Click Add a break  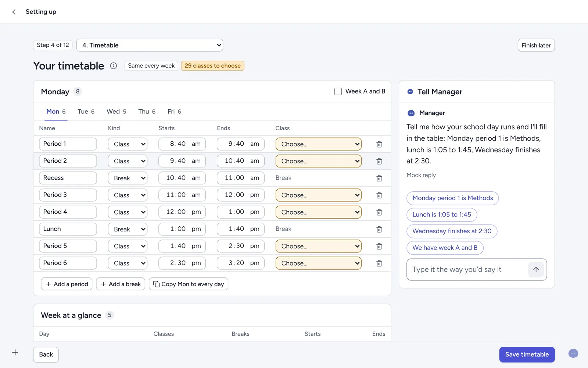[x=121, y=284]
